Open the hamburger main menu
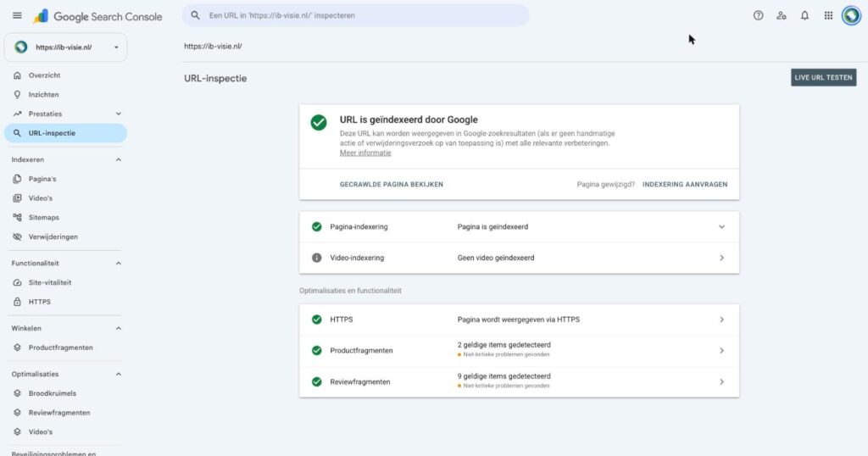 click(x=17, y=15)
